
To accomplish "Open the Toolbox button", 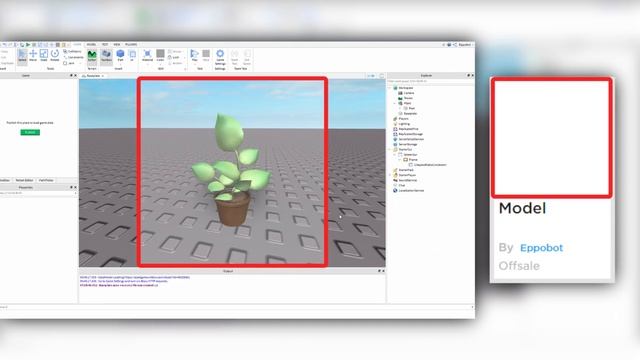I will click(106, 56).
